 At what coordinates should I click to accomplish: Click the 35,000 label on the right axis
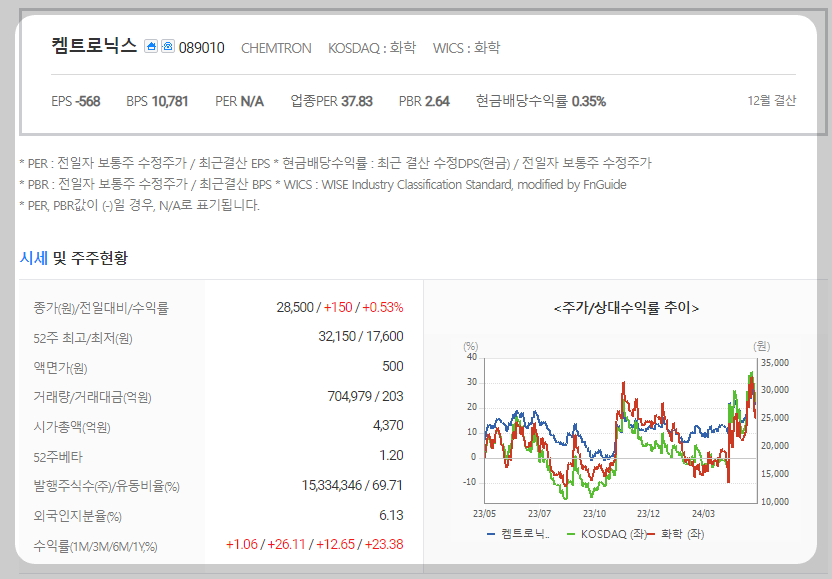tap(775, 363)
